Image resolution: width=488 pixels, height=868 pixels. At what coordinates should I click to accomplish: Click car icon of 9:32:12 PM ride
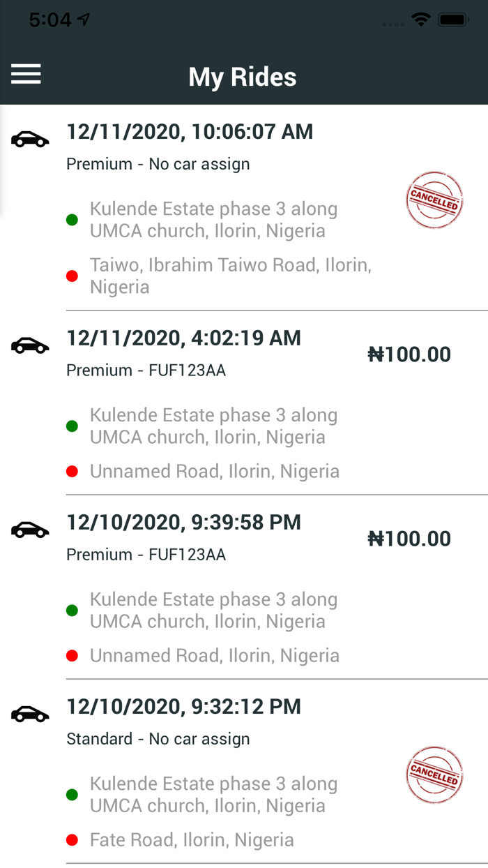pos(30,714)
